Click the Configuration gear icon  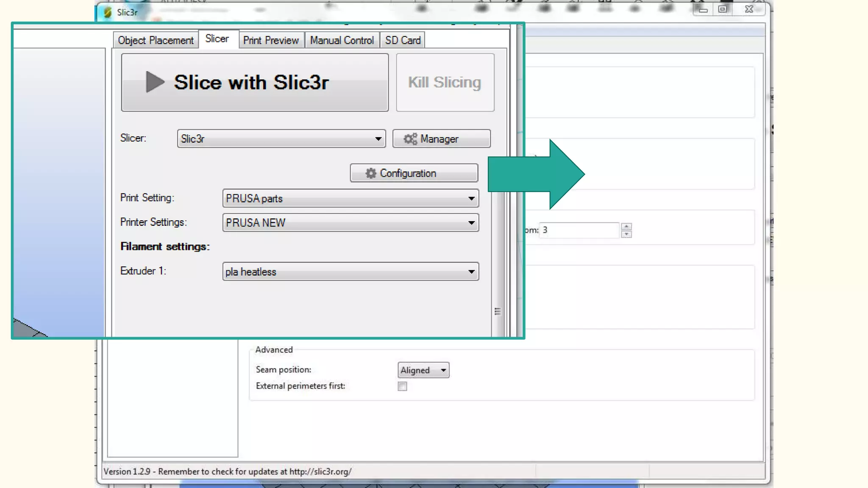pos(371,173)
